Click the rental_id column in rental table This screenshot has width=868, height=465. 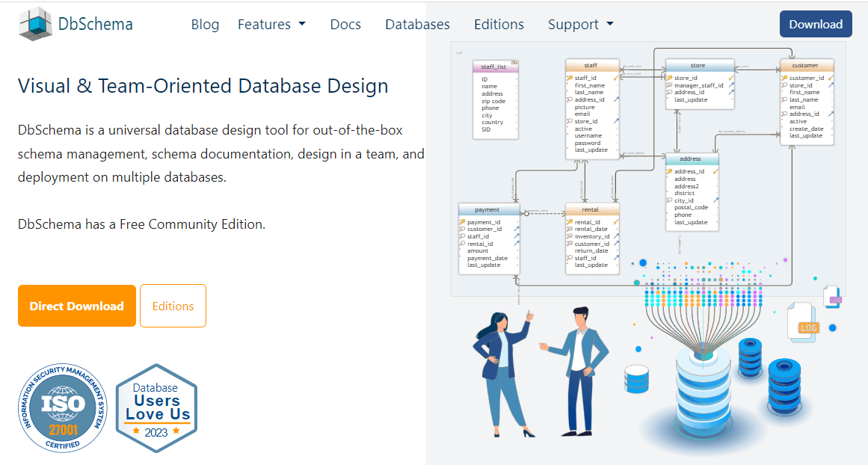[x=587, y=222]
